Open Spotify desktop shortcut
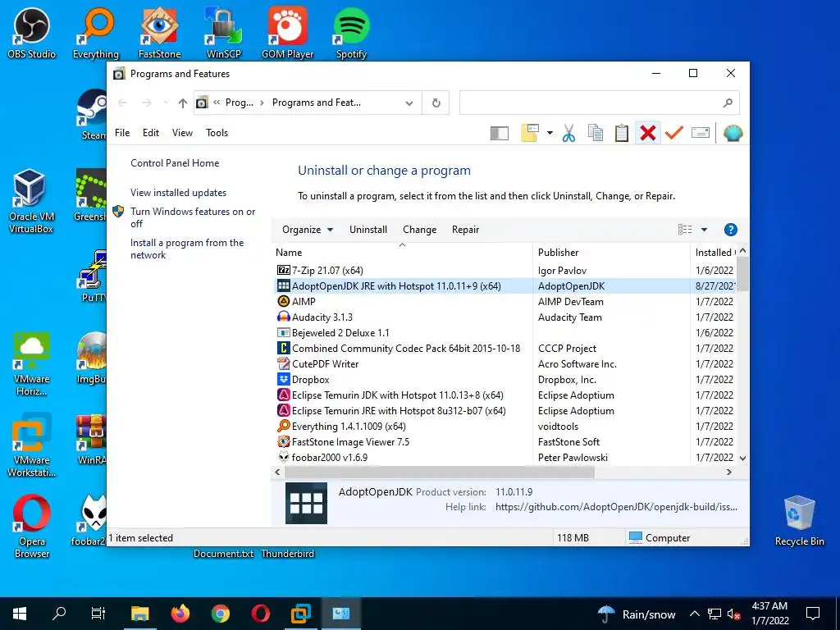The image size is (840, 630). [351, 33]
